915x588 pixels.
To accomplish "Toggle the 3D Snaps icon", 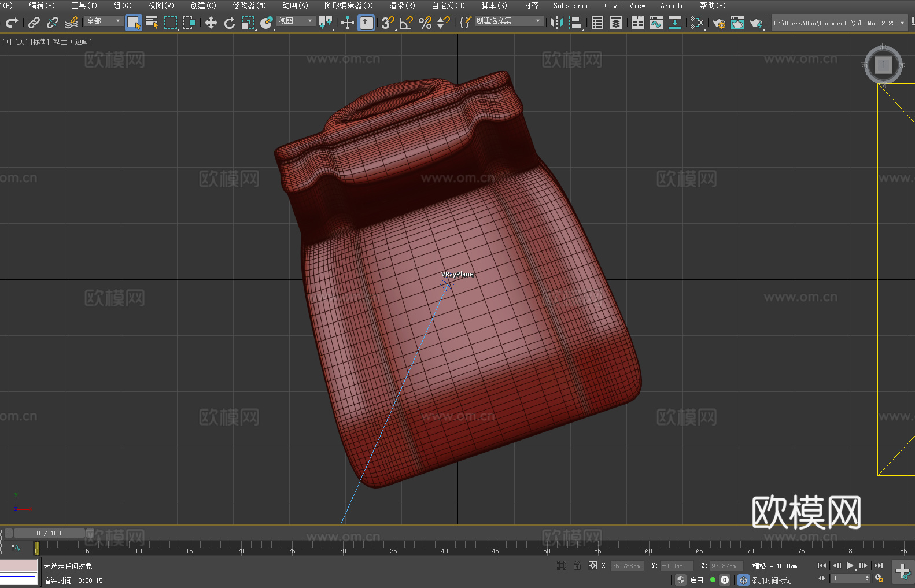I will [388, 23].
